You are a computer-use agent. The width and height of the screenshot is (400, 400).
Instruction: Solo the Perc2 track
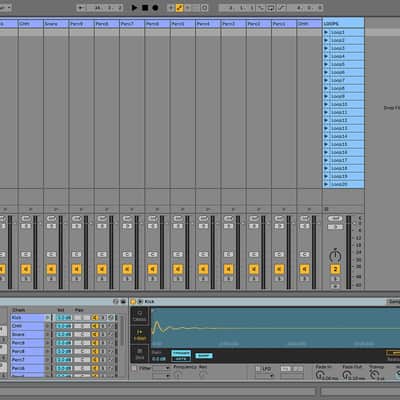(254, 279)
